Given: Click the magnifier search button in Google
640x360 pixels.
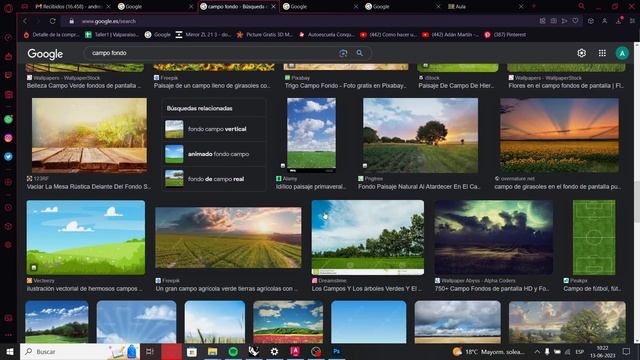Looking at the screenshot, I should click(360, 53).
